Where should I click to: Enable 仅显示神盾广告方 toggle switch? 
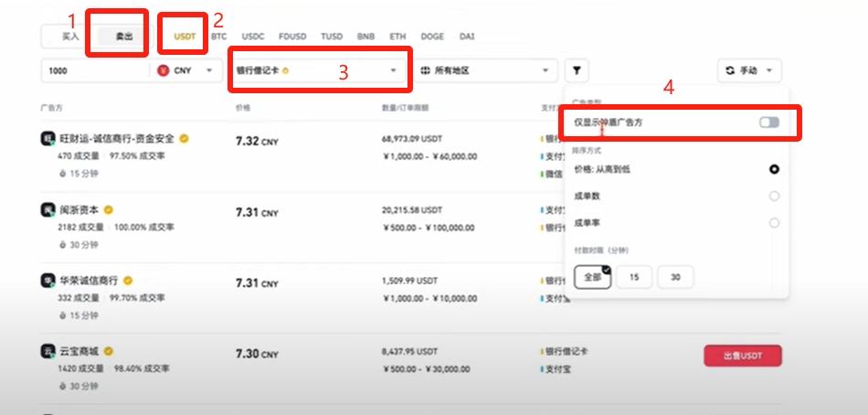768,122
